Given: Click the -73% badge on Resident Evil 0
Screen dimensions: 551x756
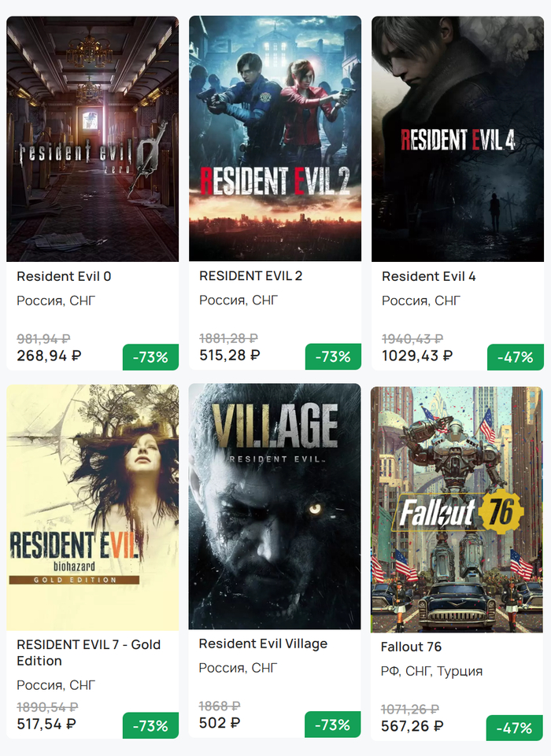Looking at the screenshot, I should pos(150,357).
